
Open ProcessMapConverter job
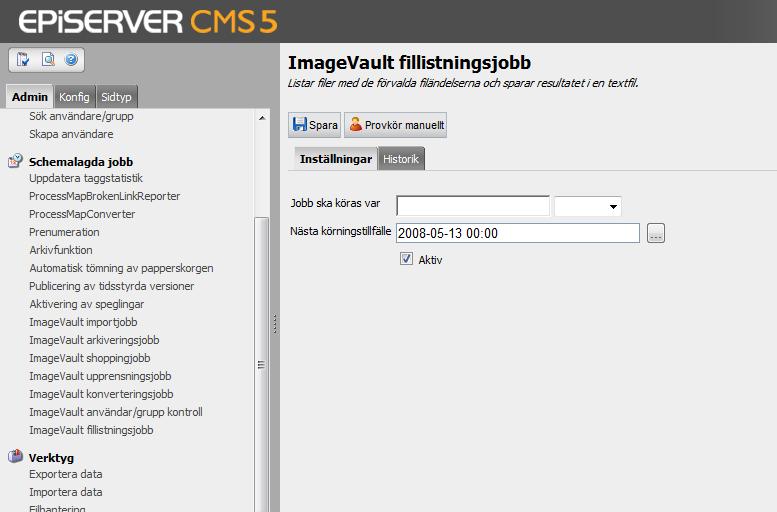pos(82,214)
